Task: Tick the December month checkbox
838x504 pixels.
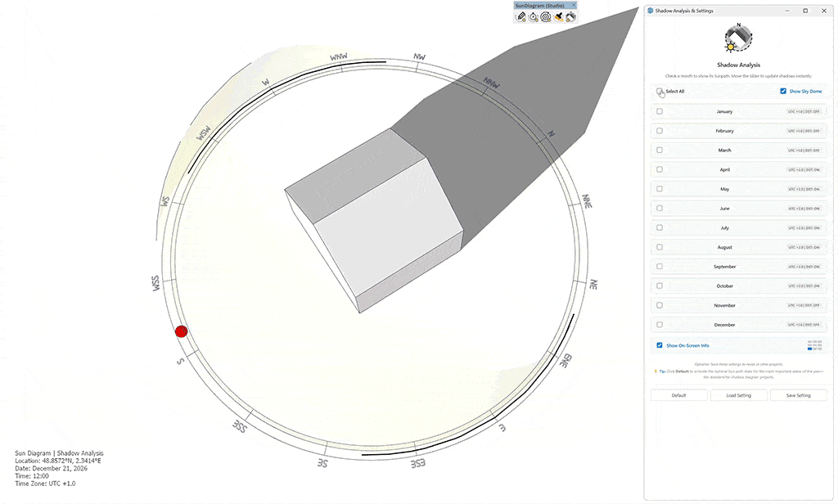Action: pyautogui.click(x=660, y=325)
